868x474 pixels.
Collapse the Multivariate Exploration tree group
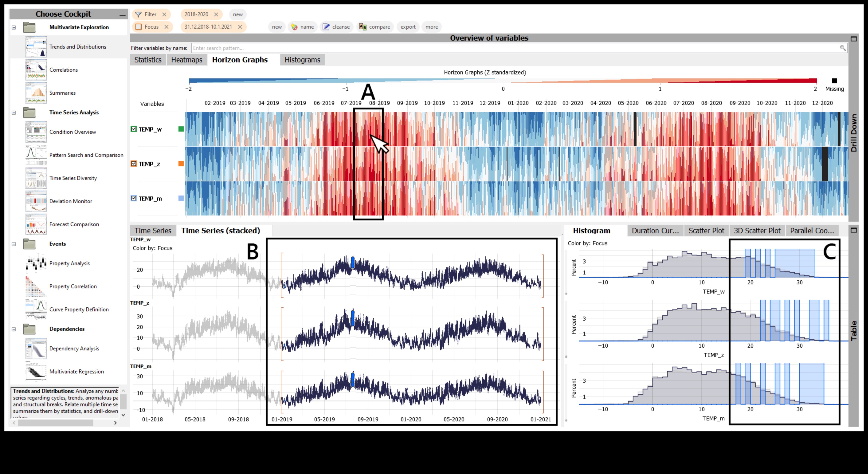(14, 27)
